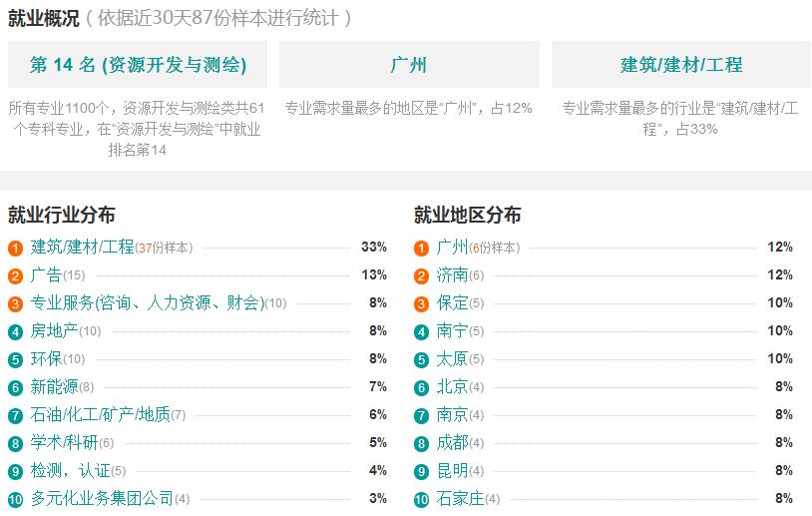Open 石油/化工/矿产/地质 industry link

pos(101,415)
